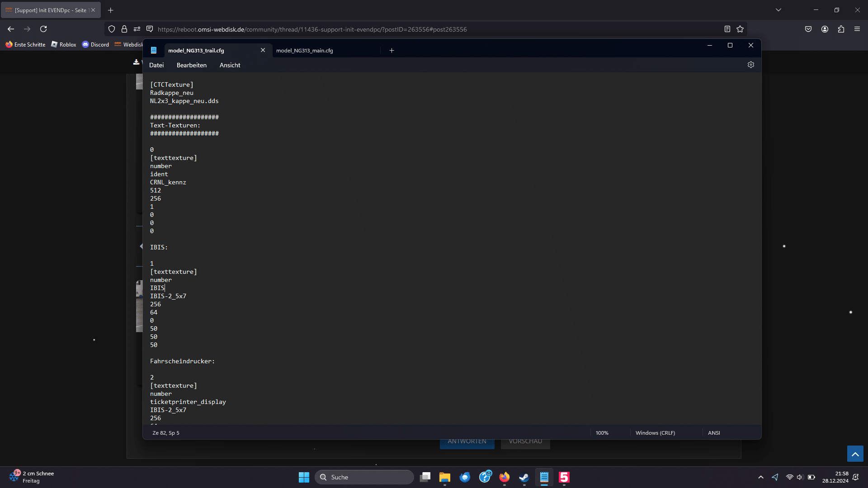868x488 pixels.
Task: Toggle Firefox reader view icon
Action: (727, 29)
